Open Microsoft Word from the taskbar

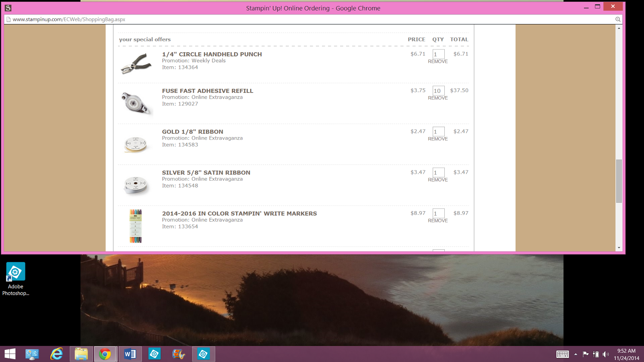click(x=130, y=354)
